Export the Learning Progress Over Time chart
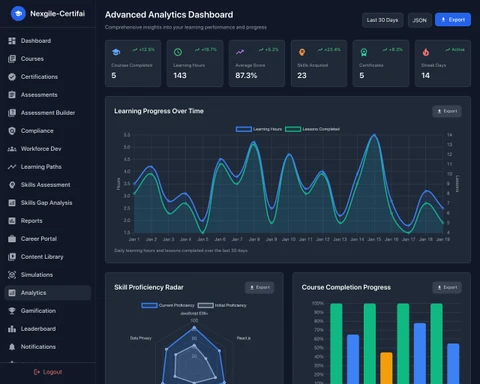 tap(447, 111)
